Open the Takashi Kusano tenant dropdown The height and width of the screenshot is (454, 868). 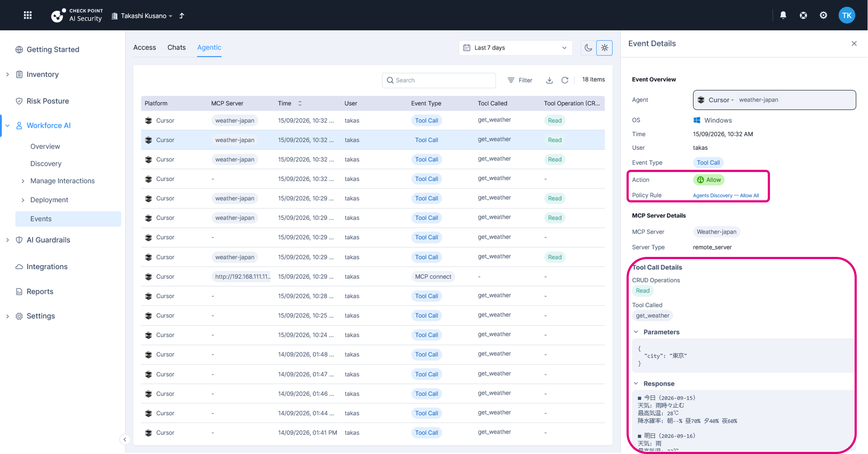point(142,16)
